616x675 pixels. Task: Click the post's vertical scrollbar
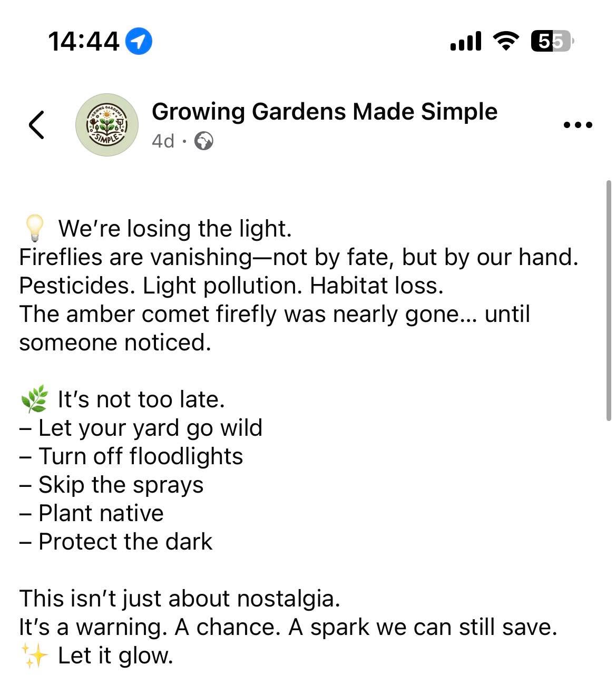[x=609, y=299]
